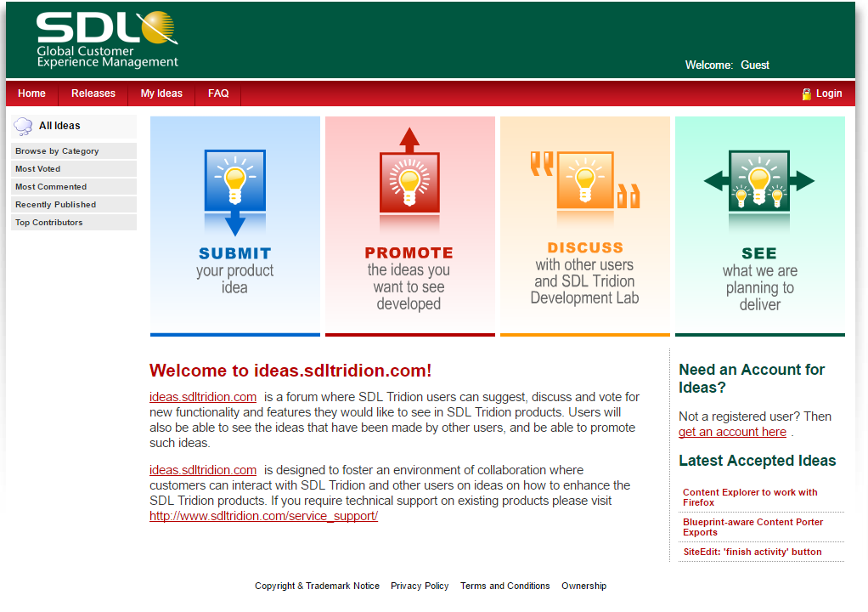Screen dimensions: 868x612
Task: Click the Latest Accepted Ideas heading
Action: point(758,461)
